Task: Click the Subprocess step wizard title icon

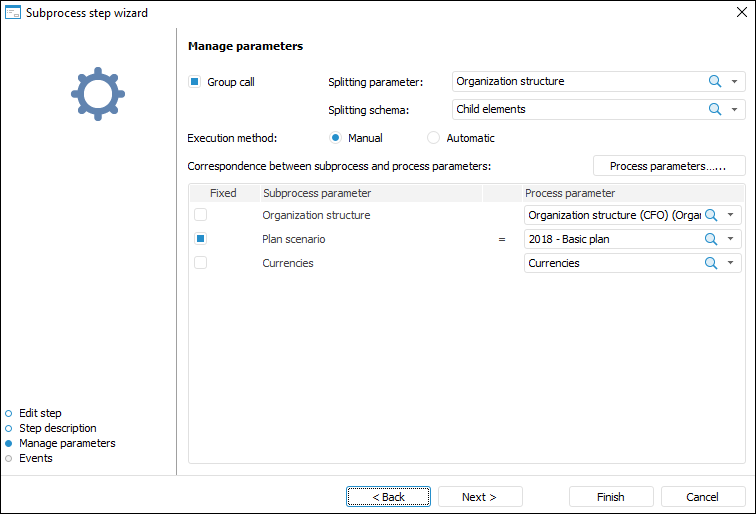Action: 14,13
